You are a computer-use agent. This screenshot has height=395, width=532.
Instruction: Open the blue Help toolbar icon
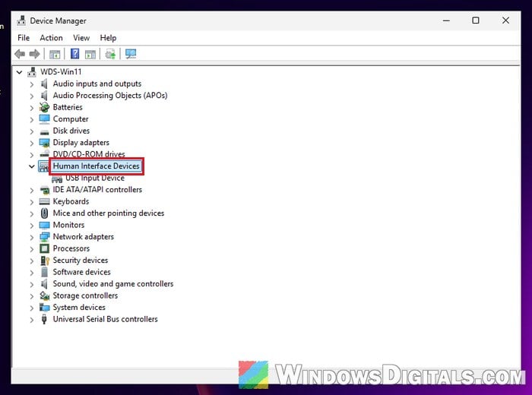pos(74,54)
